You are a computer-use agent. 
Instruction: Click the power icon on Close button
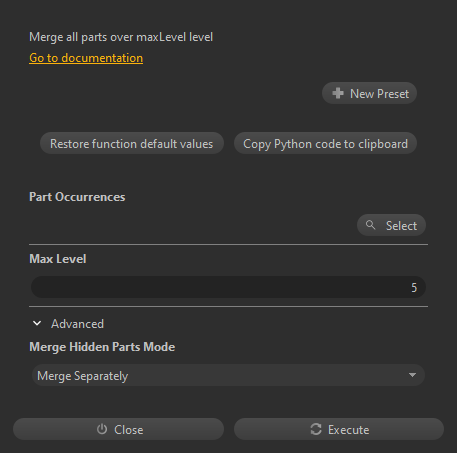(x=102, y=429)
